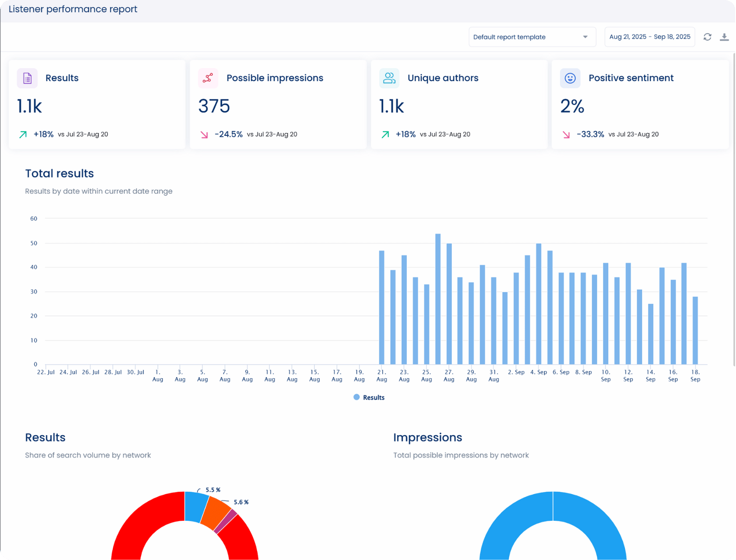Click the Positive sentiment smiley icon
Viewport: 736px width, 560px height.
[x=570, y=78]
